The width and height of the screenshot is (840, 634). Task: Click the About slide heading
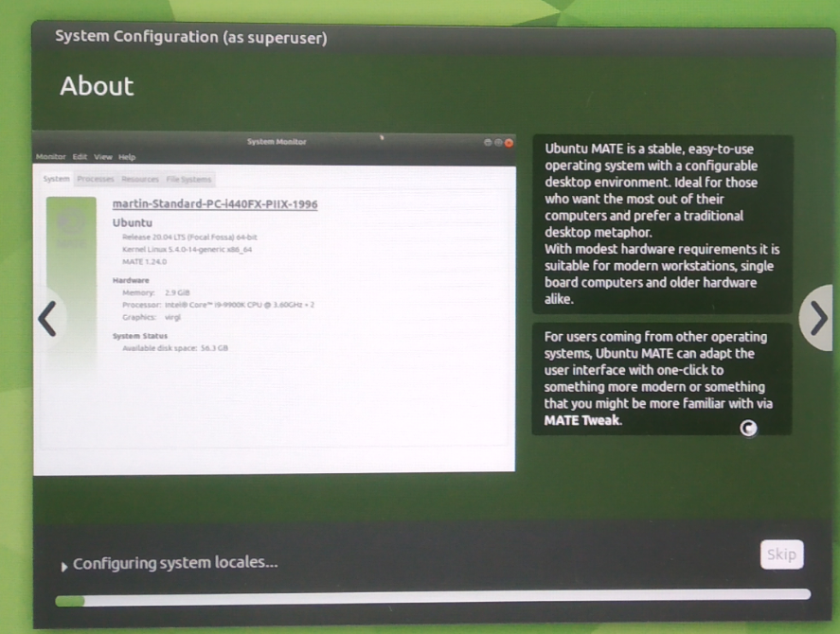97,86
